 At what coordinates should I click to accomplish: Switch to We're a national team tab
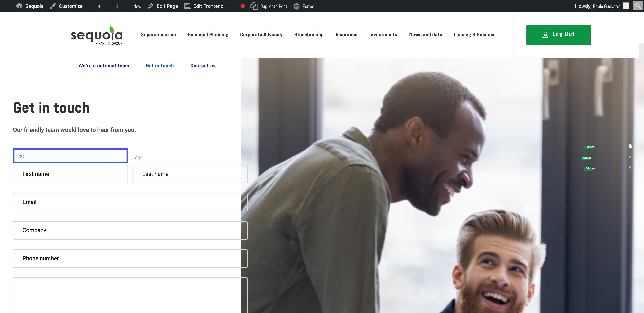pos(104,66)
